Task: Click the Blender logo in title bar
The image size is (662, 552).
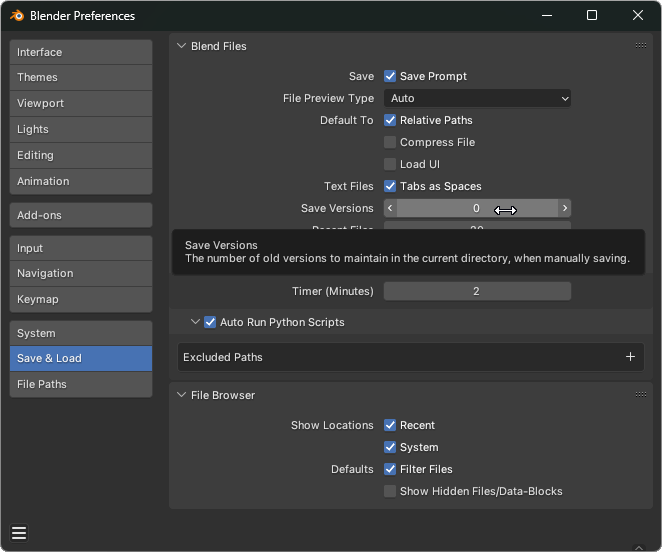Action: [x=16, y=15]
